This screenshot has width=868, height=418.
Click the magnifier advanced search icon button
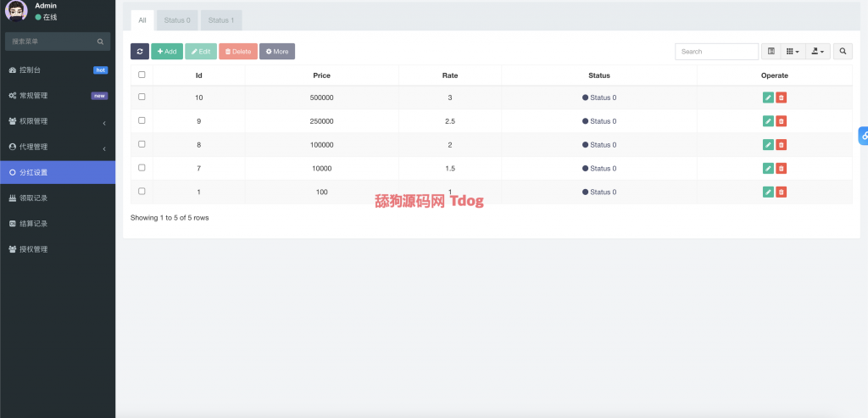coord(843,52)
